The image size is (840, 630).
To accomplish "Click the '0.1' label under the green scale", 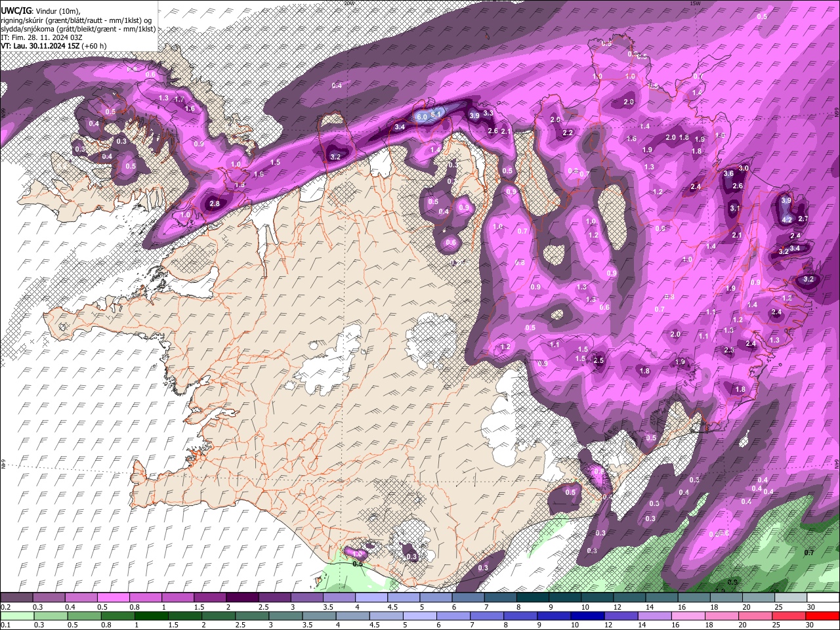I will 5,625.
